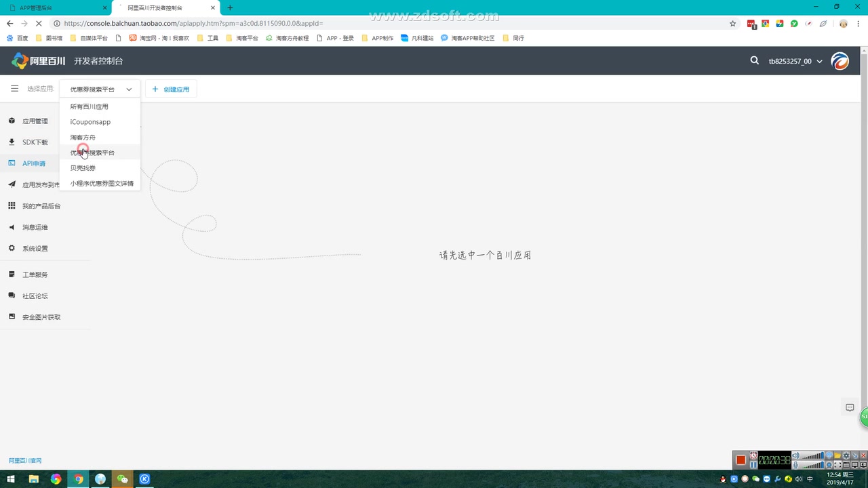Viewport: 868px width, 488px height.
Task: Switch to the 阿里百川开发者控制台 tab
Action: [x=165, y=7]
